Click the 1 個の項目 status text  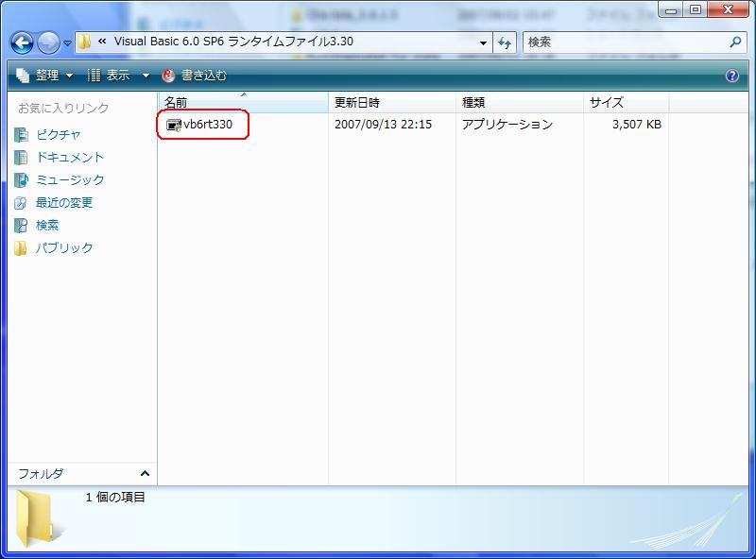click(115, 498)
